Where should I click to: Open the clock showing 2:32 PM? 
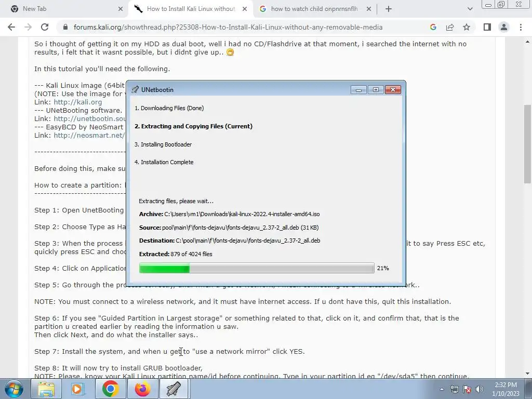(x=506, y=389)
